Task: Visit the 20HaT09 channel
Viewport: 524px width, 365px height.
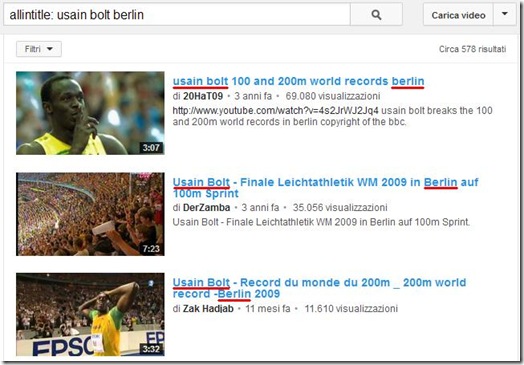Action: pyautogui.click(x=203, y=96)
